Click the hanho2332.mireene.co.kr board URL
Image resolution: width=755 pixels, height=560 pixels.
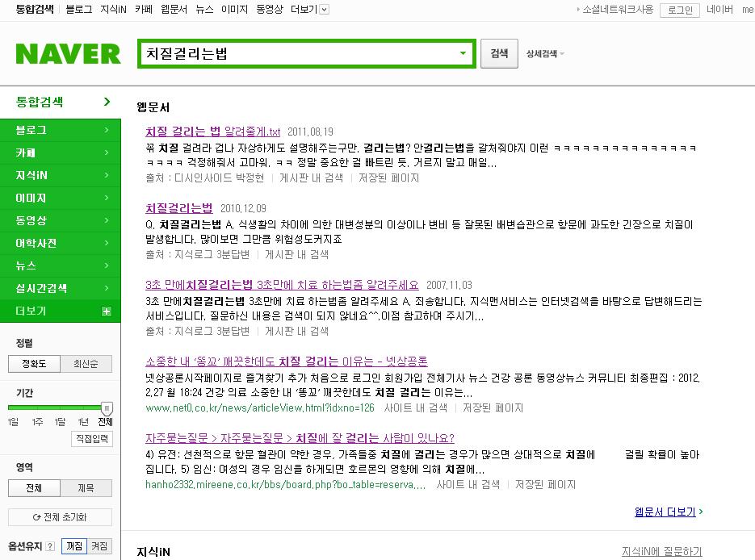286,484
